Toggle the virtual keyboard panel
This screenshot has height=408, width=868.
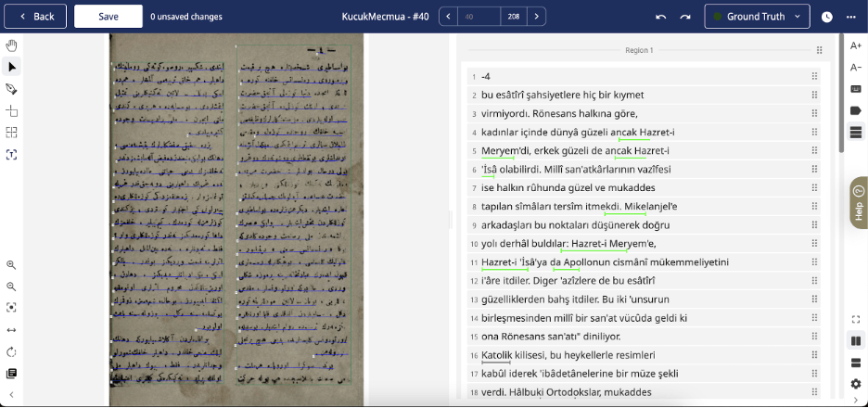(855, 89)
